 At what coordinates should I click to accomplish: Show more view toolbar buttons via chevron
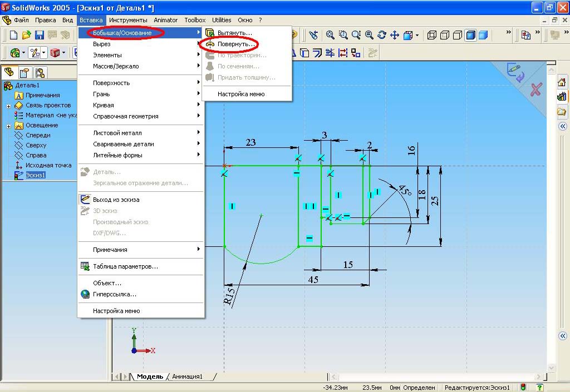click(x=509, y=32)
